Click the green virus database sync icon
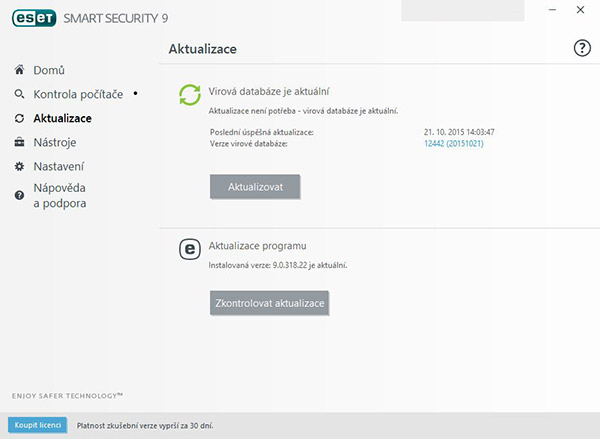The image size is (600, 439). pyautogui.click(x=190, y=95)
